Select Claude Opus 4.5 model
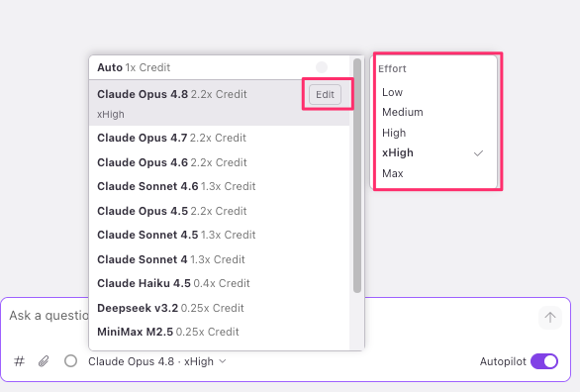Viewport: 580px width, 392px height. pyautogui.click(x=219, y=211)
